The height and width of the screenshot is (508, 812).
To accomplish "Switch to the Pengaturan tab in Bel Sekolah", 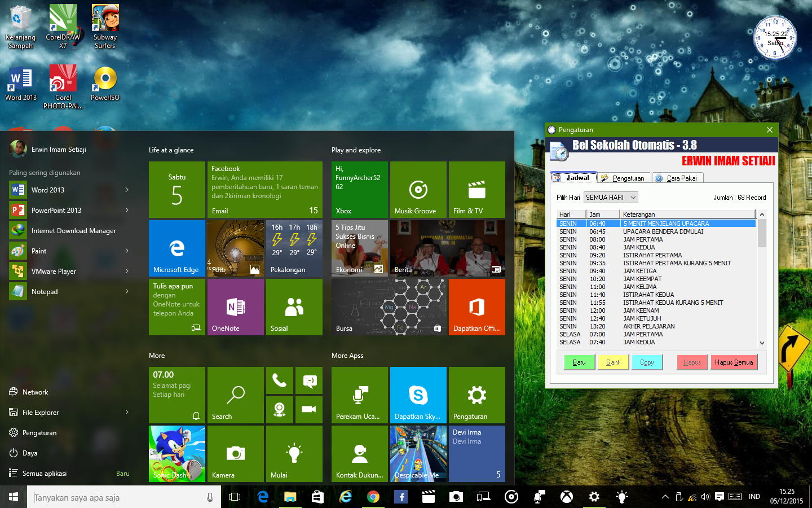I will [x=624, y=178].
